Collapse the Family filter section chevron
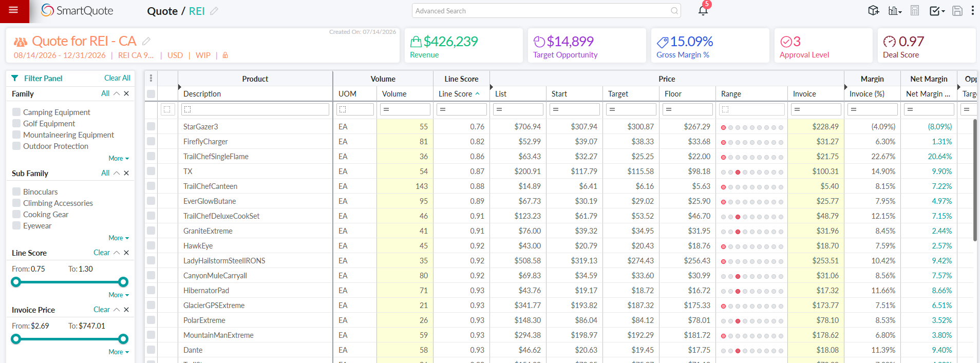This screenshot has width=980, height=363. click(117, 93)
